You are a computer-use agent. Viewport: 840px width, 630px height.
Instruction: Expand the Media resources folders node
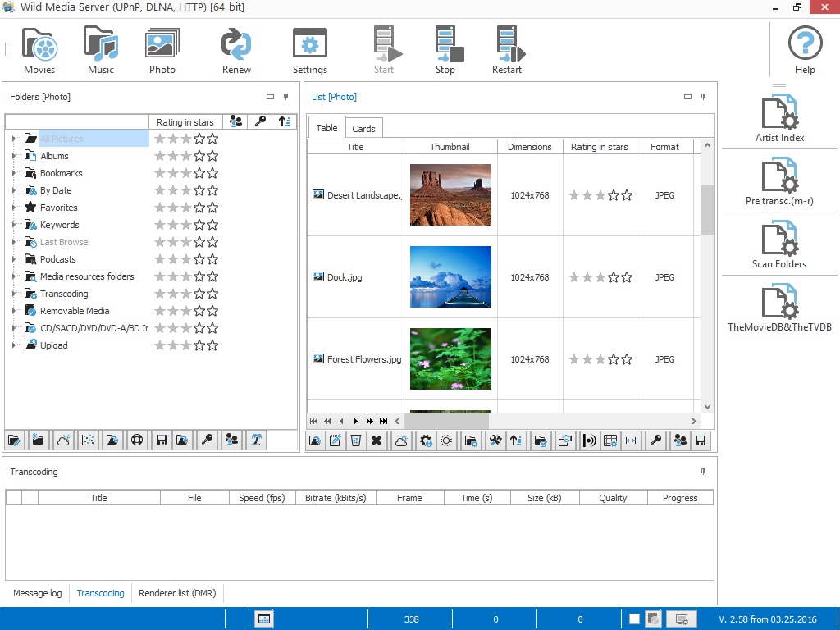click(x=14, y=276)
